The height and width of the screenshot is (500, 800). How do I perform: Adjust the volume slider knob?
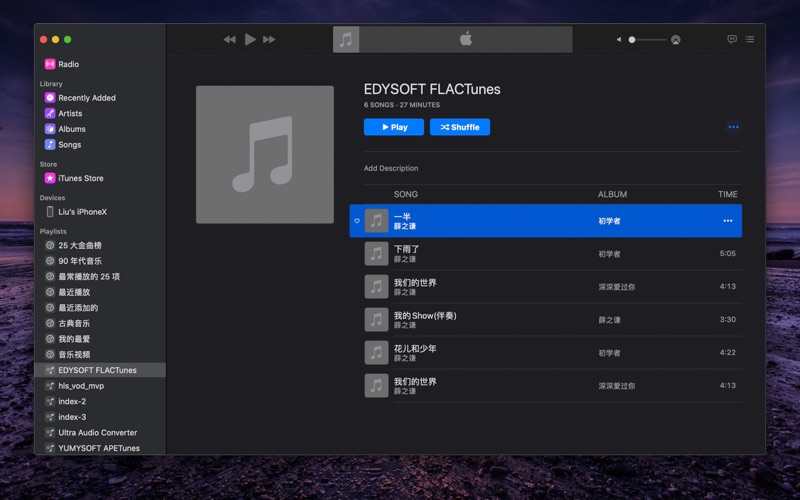tap(632, 39)
